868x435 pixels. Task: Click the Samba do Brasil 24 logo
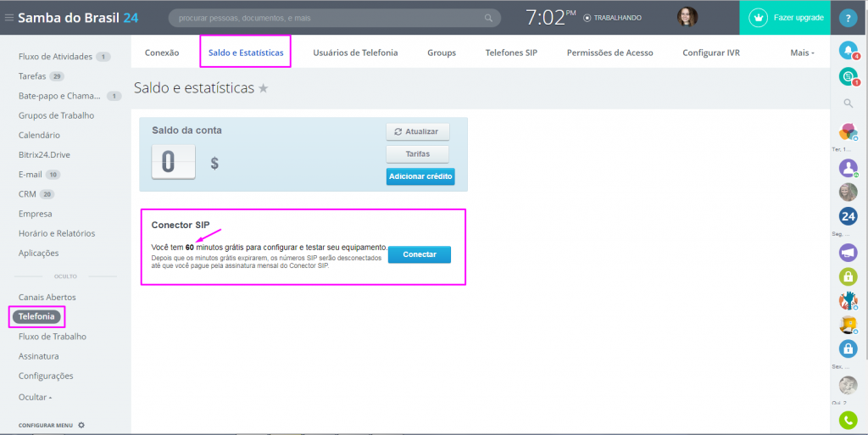coord(78,18)
